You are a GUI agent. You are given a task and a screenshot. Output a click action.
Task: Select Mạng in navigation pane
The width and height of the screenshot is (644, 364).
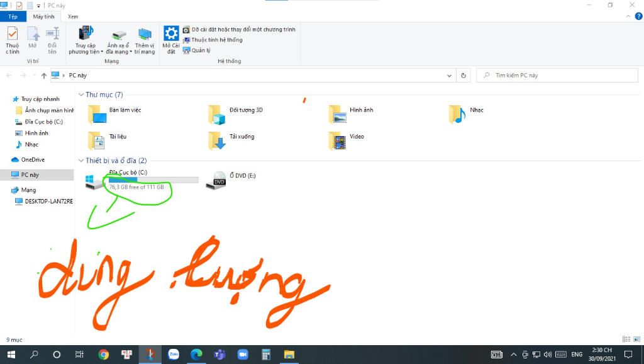click(x=24, y=190)
